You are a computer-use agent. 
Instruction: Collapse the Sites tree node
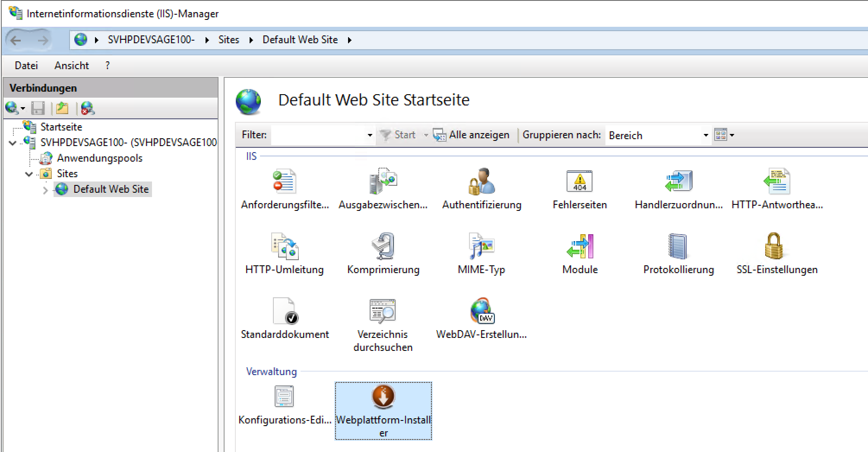(x=29, y=174)
